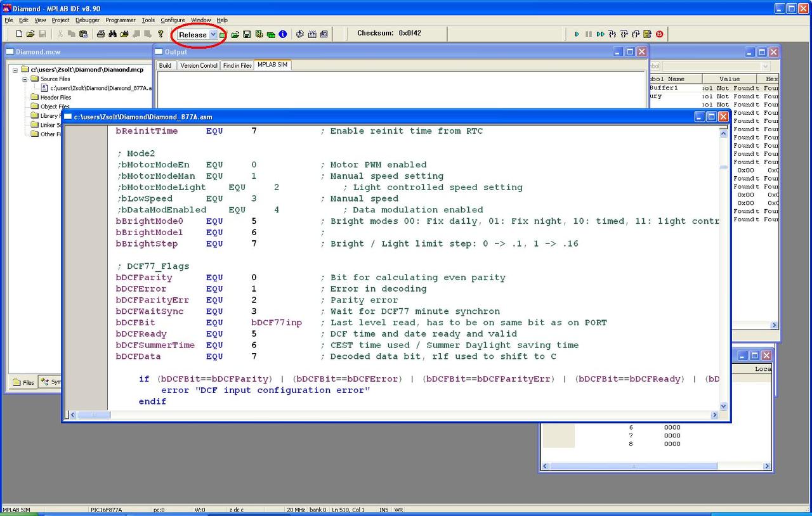The height and width of the screenshot is (516, 812).
Task: Click the PIC16F877A device in status bar
Action: point(107,510)
